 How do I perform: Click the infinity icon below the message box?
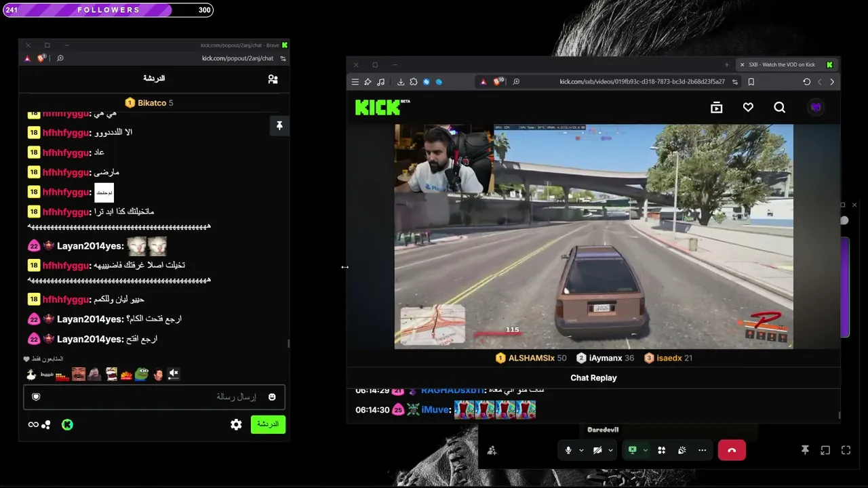click(x=33, y=424)
